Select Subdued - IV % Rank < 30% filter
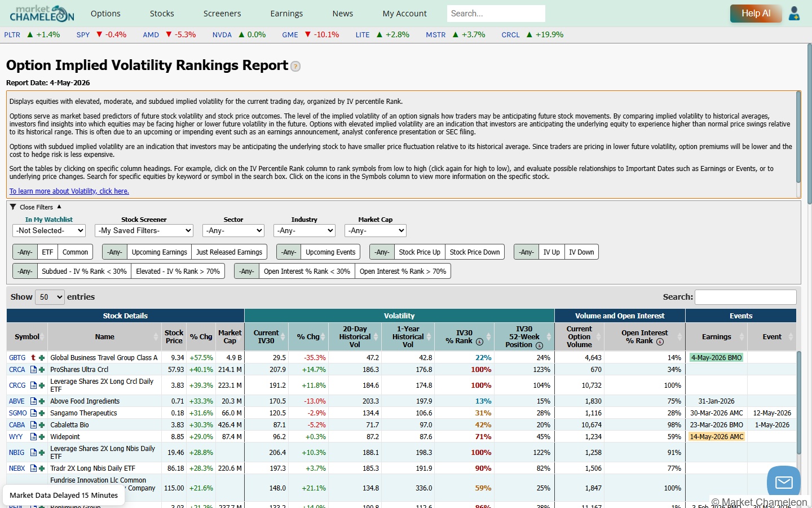The image size is (812, 508). pos(84,271)
